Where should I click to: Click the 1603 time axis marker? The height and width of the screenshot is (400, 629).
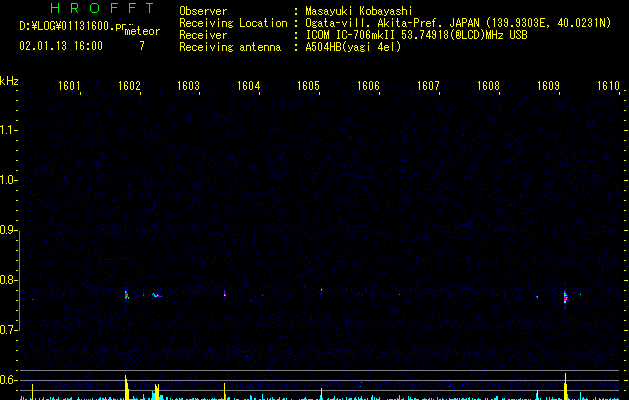click(189, 86)
